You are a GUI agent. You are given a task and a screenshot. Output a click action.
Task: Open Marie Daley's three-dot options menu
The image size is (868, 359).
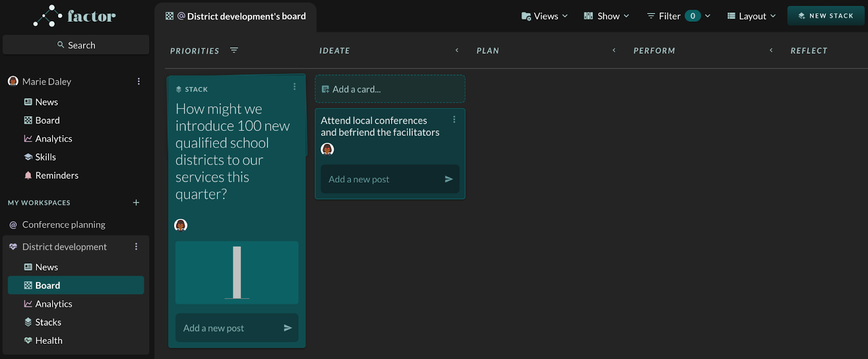139,81
